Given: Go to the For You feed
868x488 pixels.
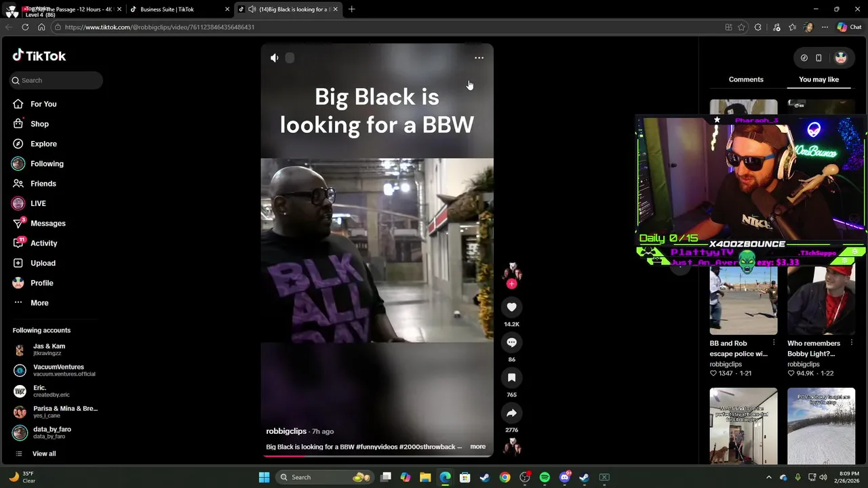Looking at the screenshot, I should pos(43,104).
